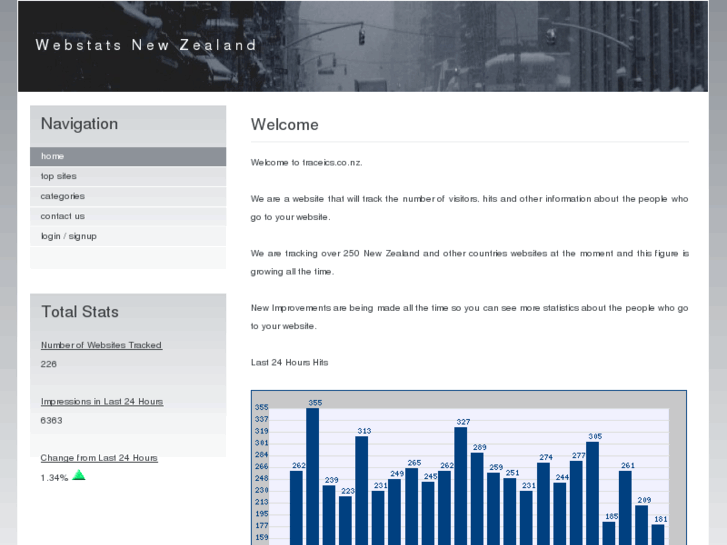This screenshot has height=545, width=727.
Task: Click the chart bar labeled 327
Action: (460, 486)
